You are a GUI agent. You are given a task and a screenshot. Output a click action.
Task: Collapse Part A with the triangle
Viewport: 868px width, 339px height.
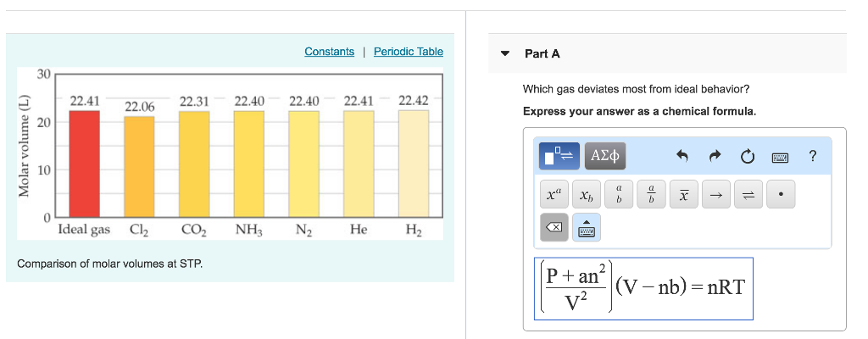click(x=505, y=53)
